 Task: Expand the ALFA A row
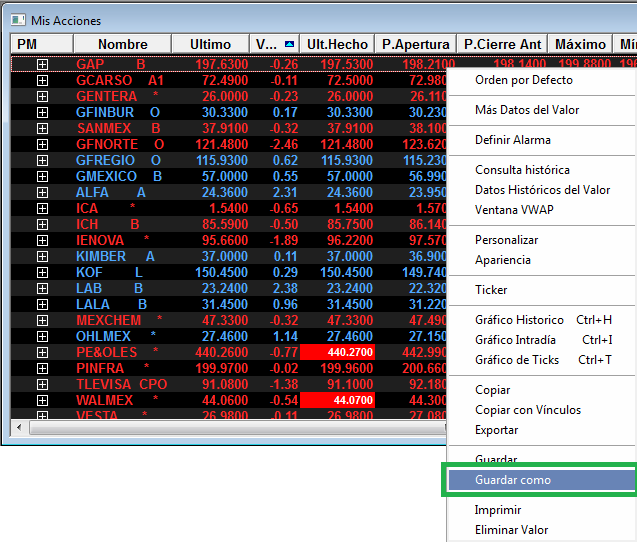click(42, 192)
